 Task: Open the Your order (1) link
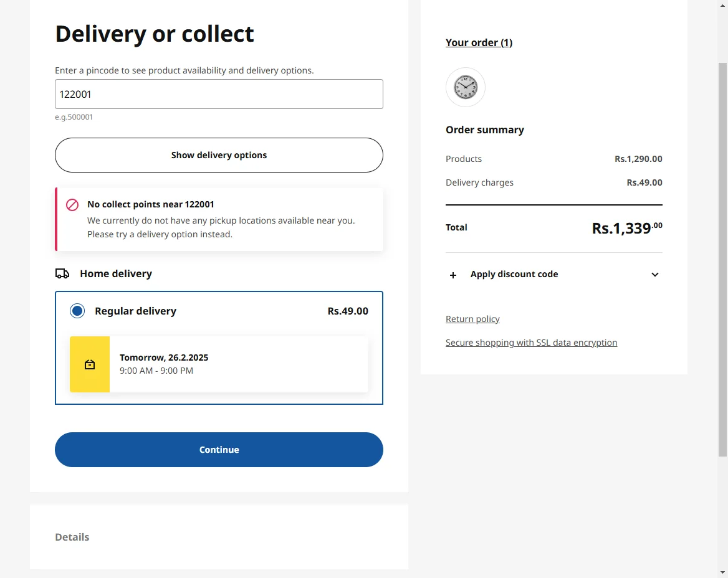[x=479, y=42]
